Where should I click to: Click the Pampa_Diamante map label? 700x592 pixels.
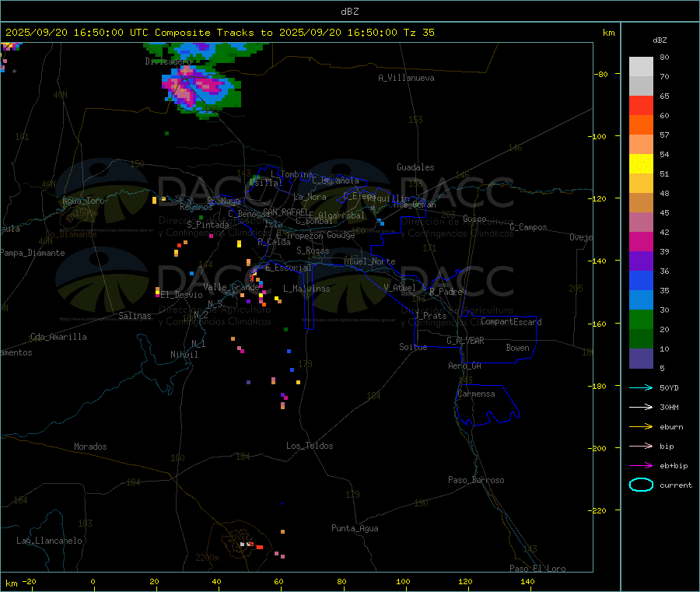32,253
